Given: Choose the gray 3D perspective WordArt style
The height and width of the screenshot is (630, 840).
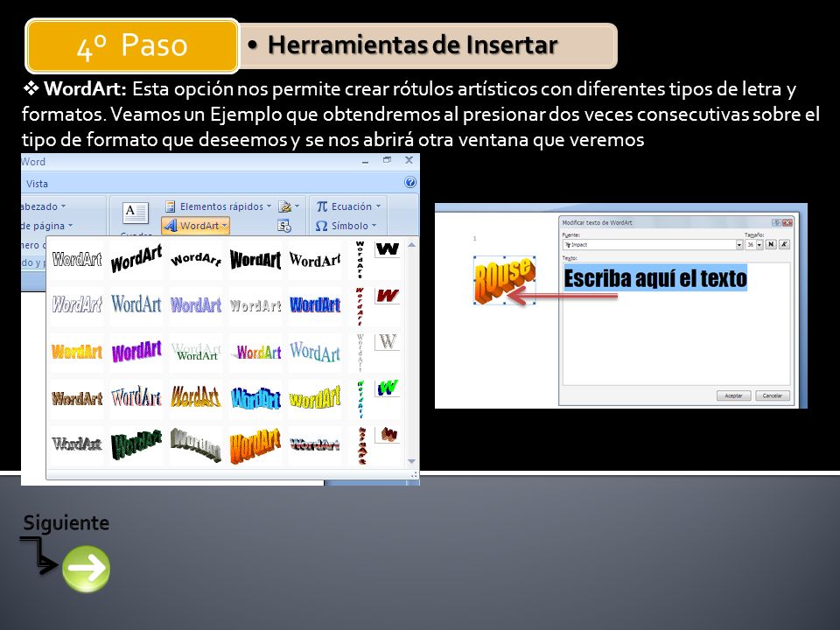Looking at the screenshot, I should pos(196,444).
